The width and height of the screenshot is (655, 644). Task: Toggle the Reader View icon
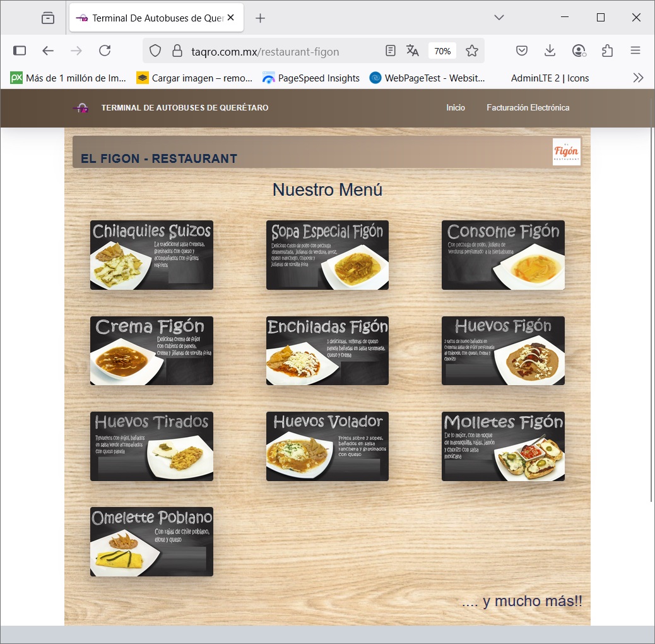(391, 51)
